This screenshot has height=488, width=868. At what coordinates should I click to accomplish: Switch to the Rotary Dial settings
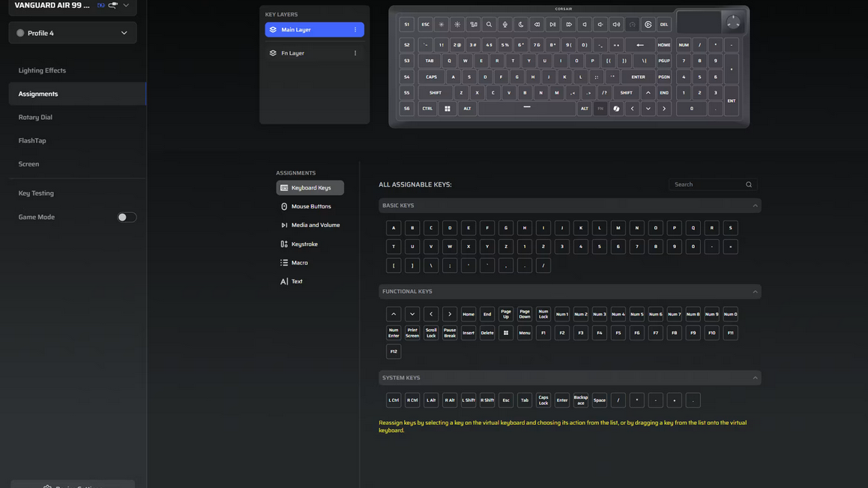35,117
